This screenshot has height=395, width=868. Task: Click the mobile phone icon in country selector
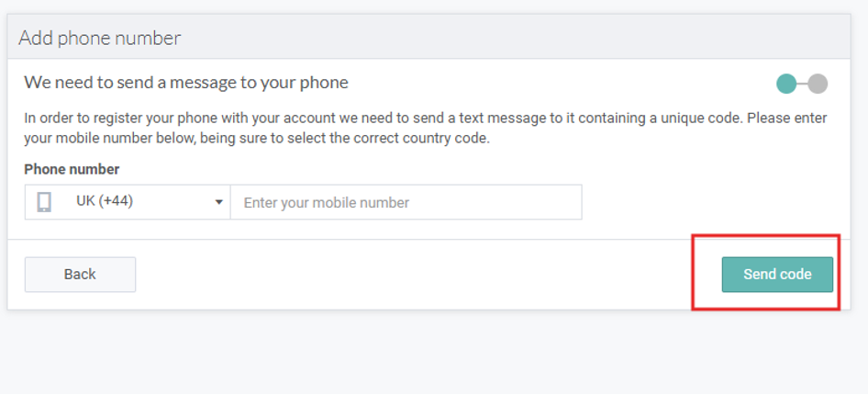tap(44, 202)
